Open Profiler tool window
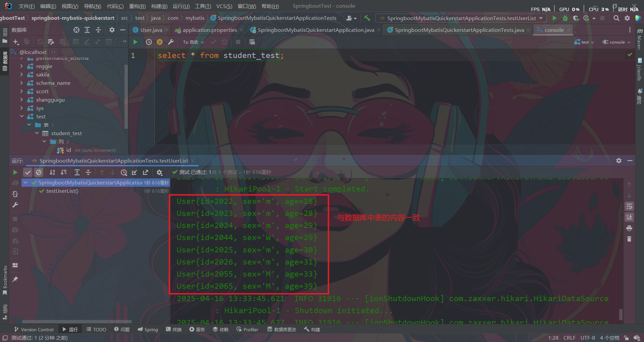The image size is (644, 342). click(247, 330)
